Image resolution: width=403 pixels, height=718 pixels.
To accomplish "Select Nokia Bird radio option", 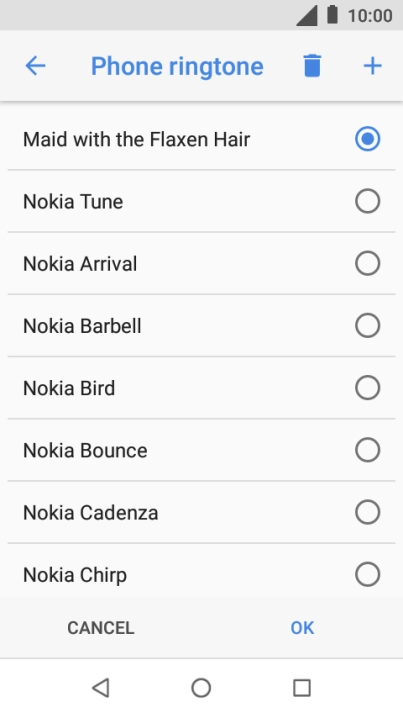I will click(367, 388).
